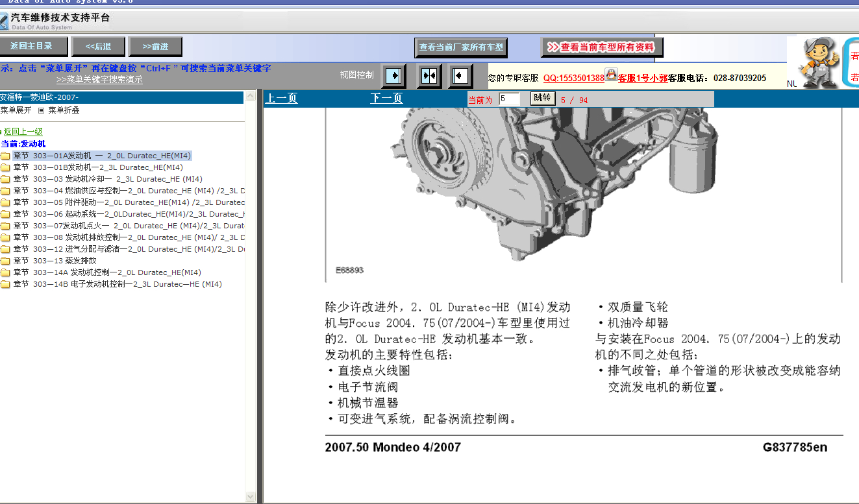Click folder icon of chapter 303—01A
The image size is (859, 504).
click(5, 156)
